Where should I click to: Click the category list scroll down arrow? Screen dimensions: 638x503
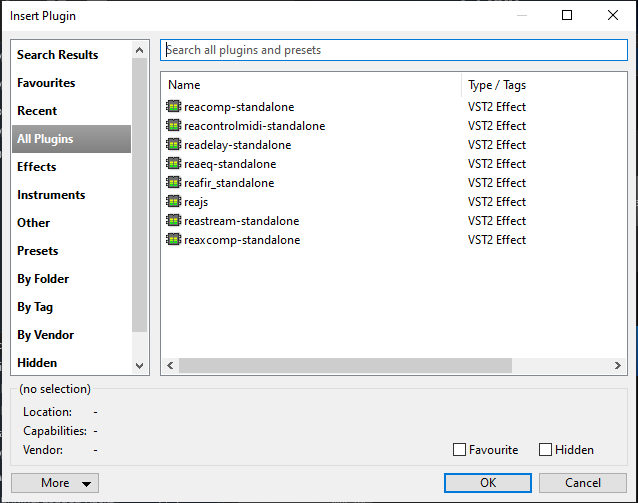click(x=140, y=365)
